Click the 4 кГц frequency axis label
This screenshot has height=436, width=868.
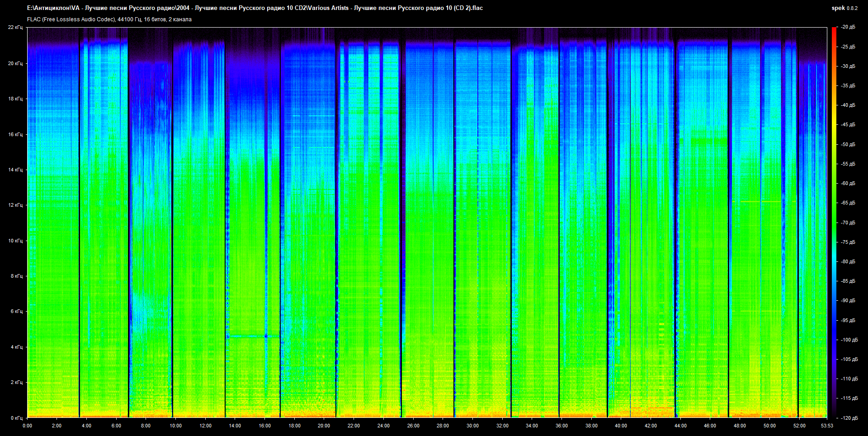click(x=16, y=347)
